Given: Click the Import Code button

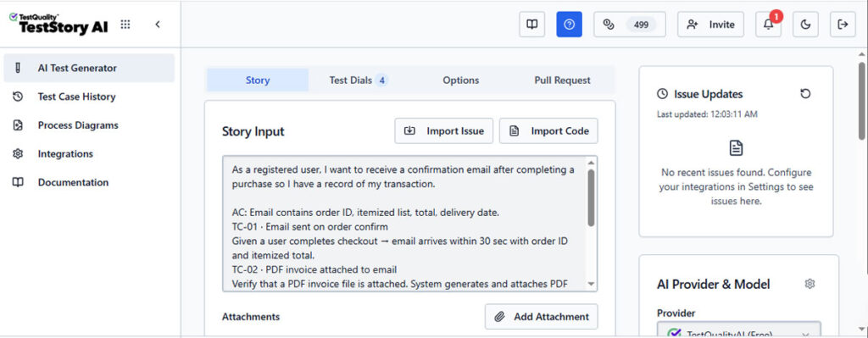Looking at the screenshot, I should pyautogui.click(x=548, y=131).
